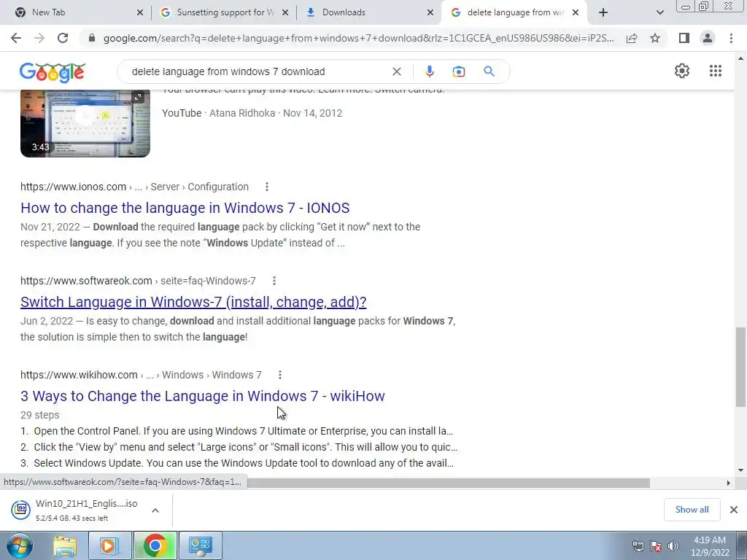Click the vertical scrollbar thumb
The width and height of the screenshot is (747, 560).
(x=740, y=367)
